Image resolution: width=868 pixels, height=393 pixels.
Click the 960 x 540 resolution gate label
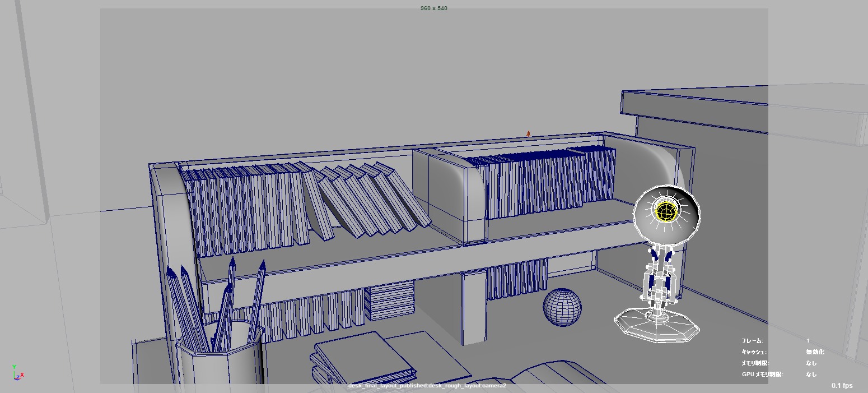pos(433,8)
